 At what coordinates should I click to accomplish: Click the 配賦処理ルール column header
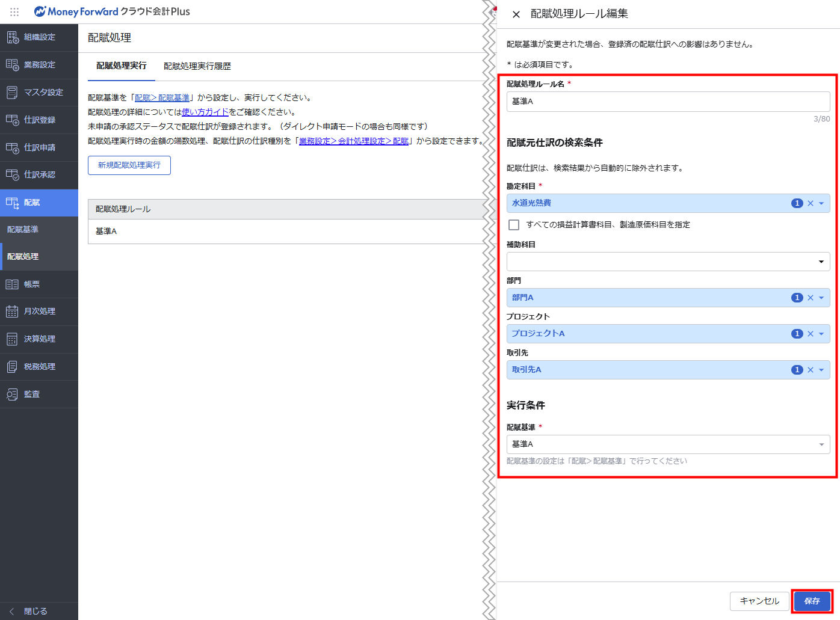(288, 209)
